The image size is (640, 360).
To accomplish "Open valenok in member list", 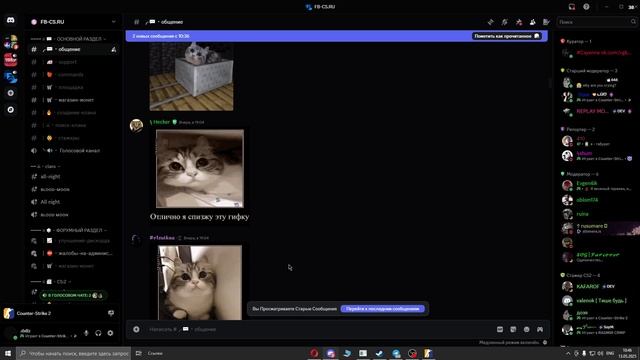I will 597,300.
